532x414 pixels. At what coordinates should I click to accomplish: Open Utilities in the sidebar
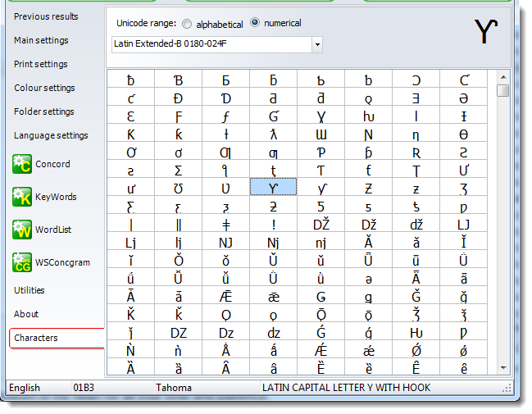[30, 290]
